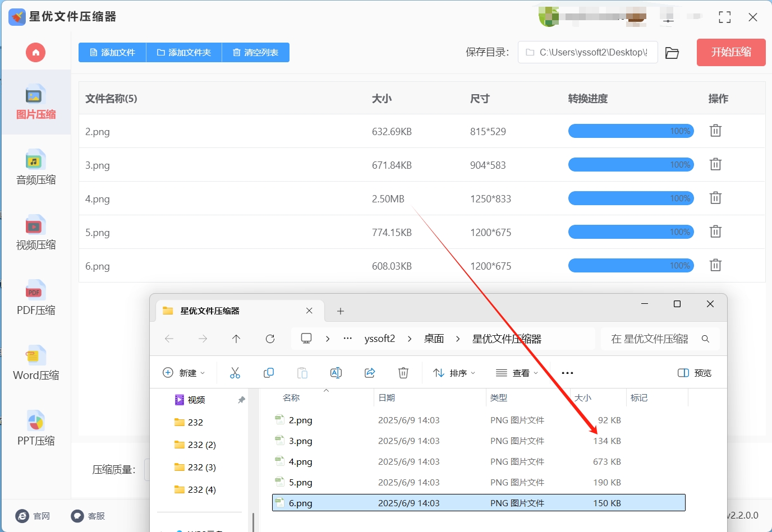Expand chevron after 桌面 breadcrumb
The width and height of the screenshot is (772, 532).
458,339
